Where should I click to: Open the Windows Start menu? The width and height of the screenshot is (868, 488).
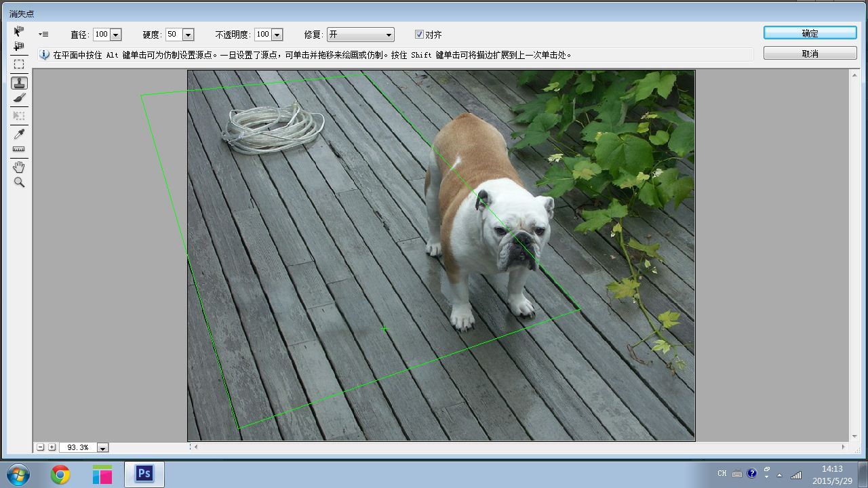(x=18, y=474)
